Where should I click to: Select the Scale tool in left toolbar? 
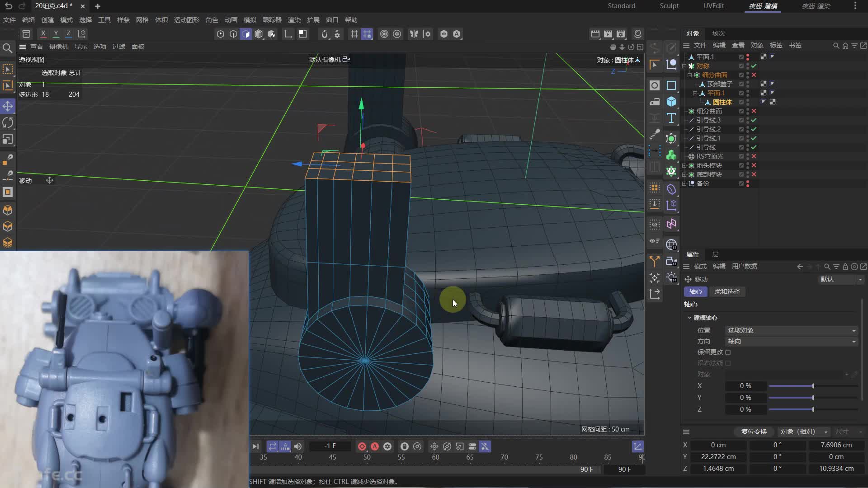click(x=8, y=139)
